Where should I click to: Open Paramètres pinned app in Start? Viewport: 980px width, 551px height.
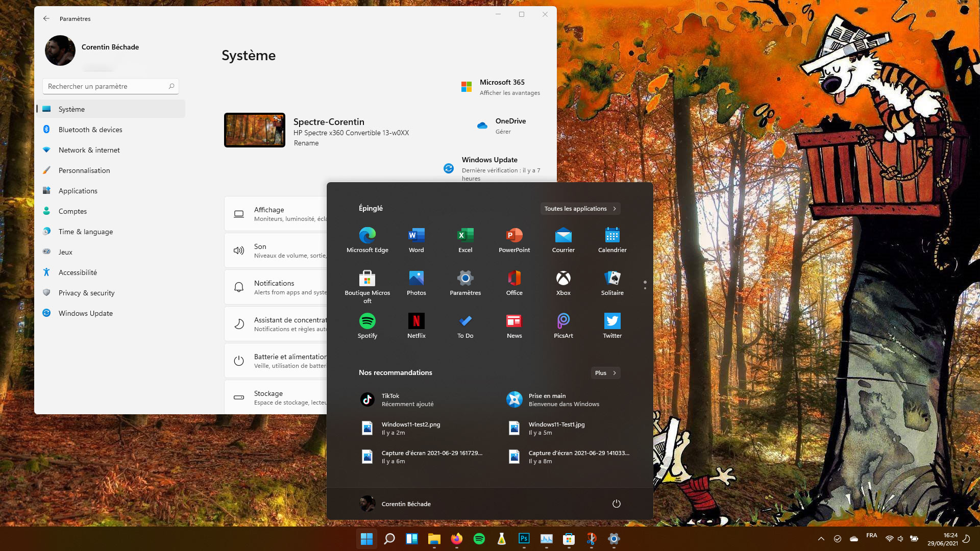pos(465,283)
